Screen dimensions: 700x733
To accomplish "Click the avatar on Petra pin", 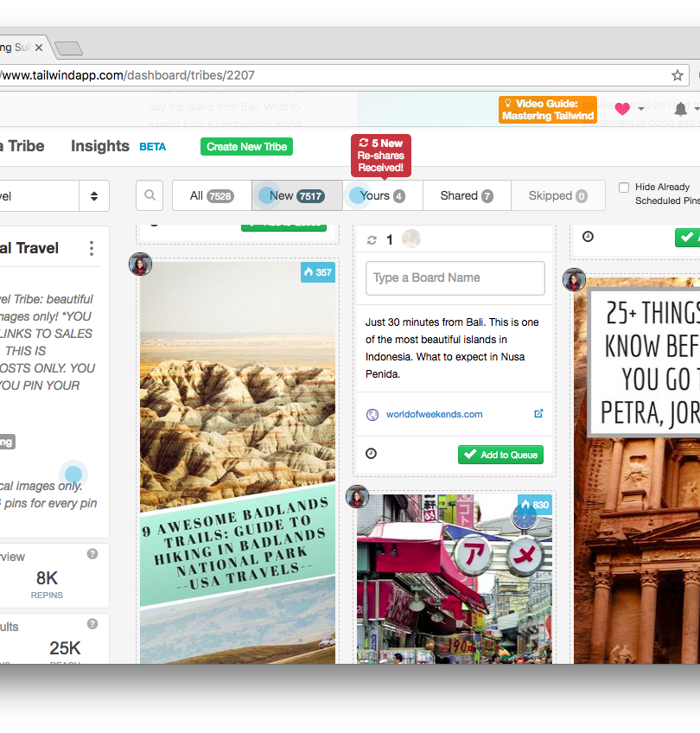I will (x=575, y=279).
